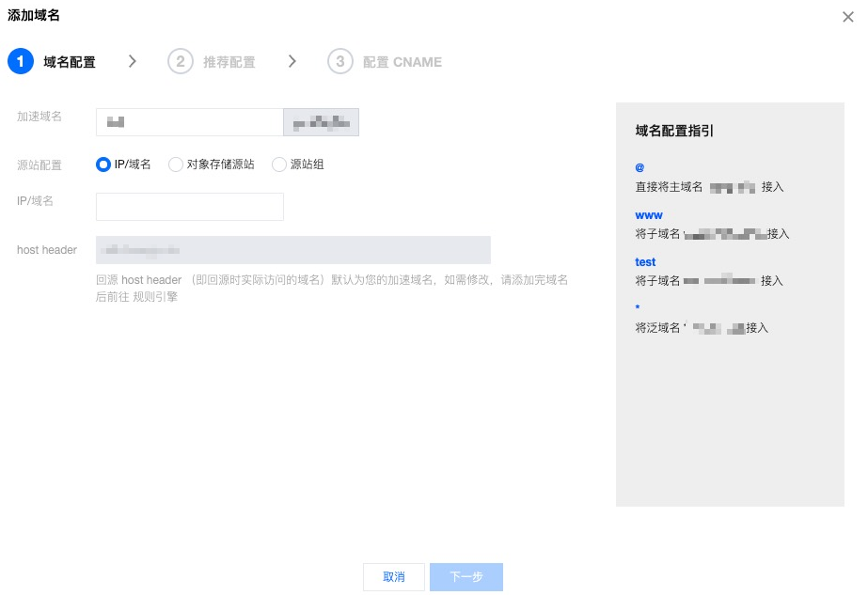The height and width of the screenshot is (595, 868).
Task: Click the arrow between step 1 and step 2
Action: pos(132,61)
